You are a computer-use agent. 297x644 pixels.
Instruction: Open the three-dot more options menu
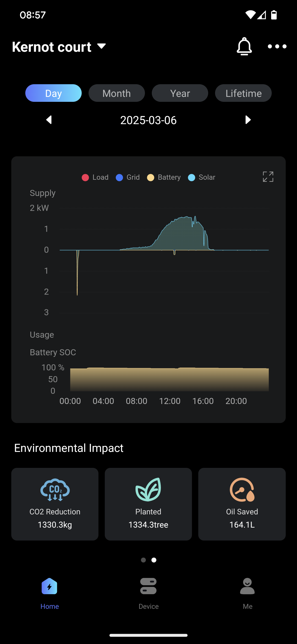[277, 47]
